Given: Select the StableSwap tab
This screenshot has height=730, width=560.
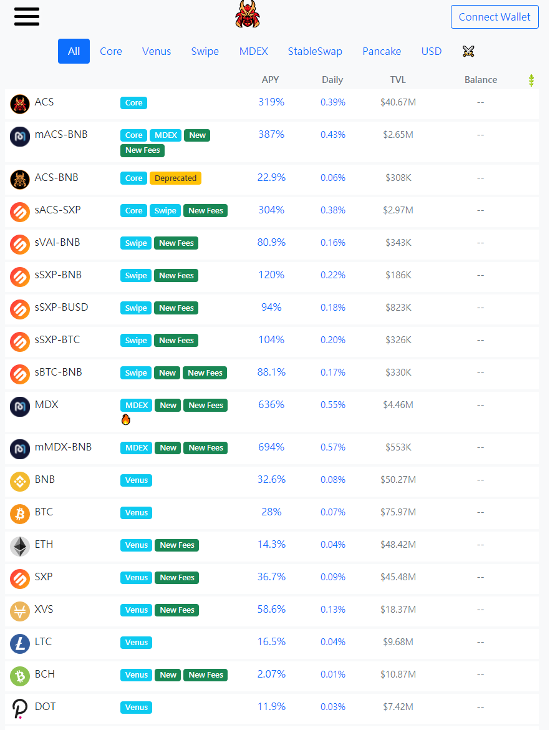Looking at the screenshot, I should tap(315, 51).
